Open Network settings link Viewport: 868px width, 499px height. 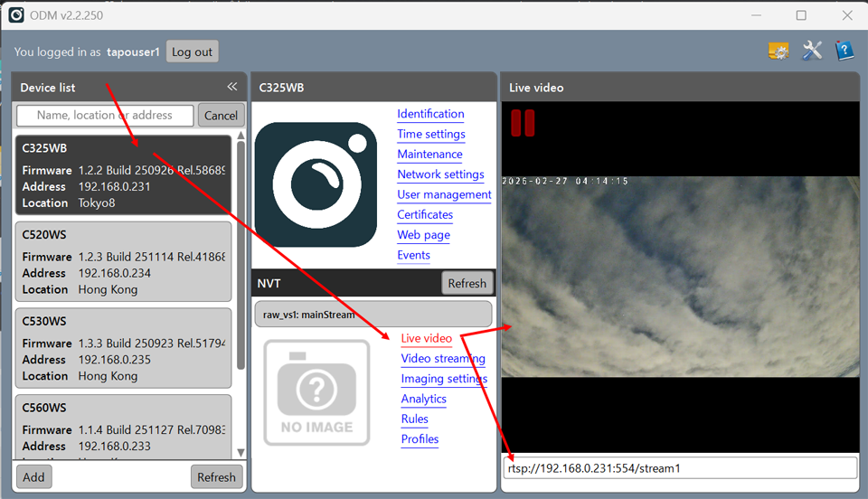coord(440,174)
